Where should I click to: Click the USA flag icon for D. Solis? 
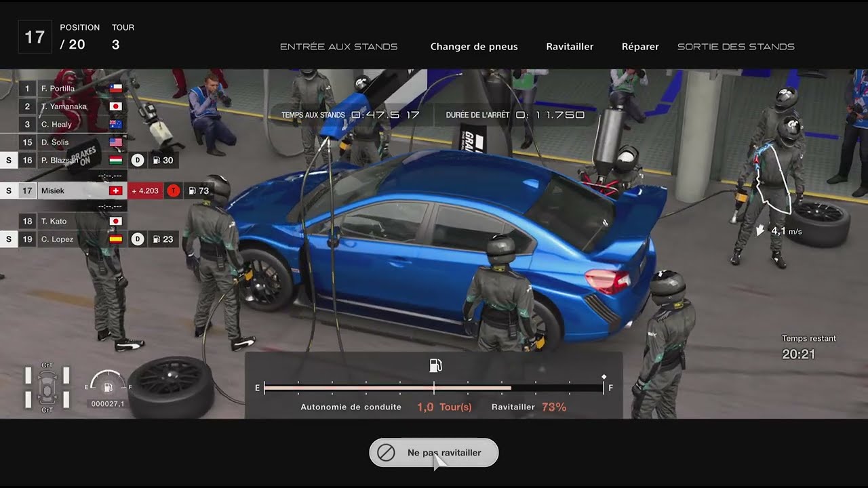[115, 142]
